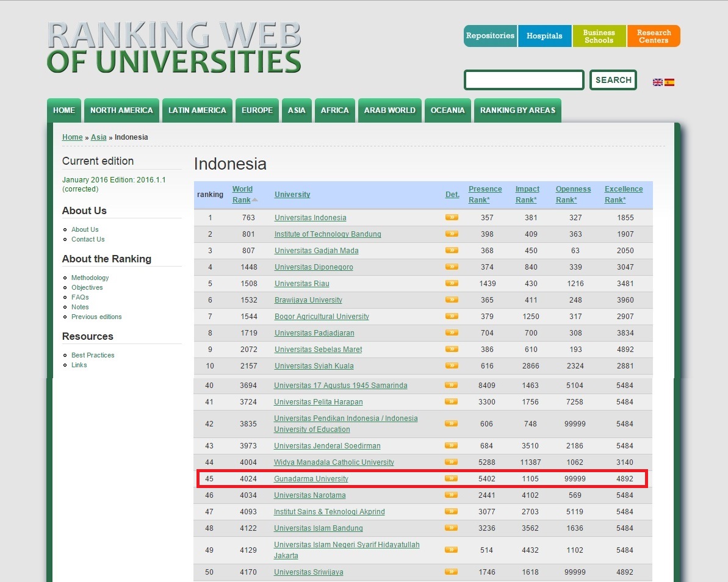728x582 pixels.
Task: Open Gunadarma University link
Action: pos(311,478)
